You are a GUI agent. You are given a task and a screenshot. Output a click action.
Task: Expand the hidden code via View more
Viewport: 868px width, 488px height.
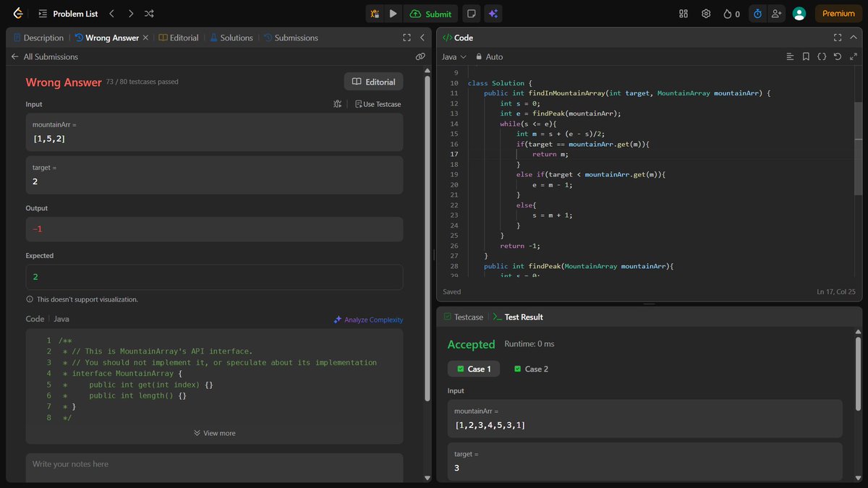pos(215,432)
